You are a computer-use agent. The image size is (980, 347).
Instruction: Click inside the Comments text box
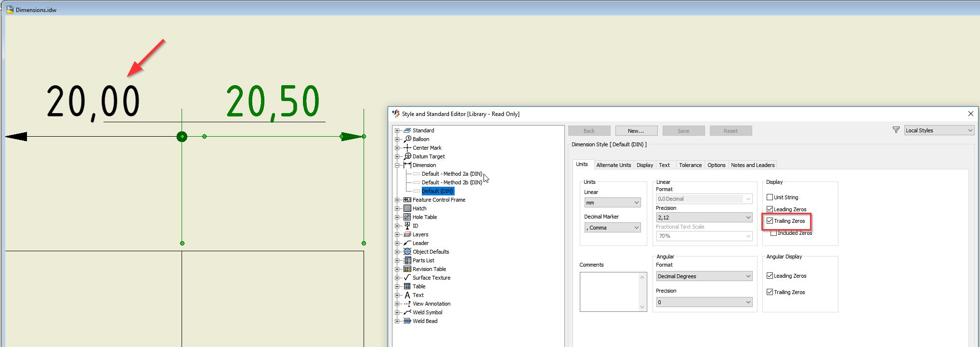point(609,292)
